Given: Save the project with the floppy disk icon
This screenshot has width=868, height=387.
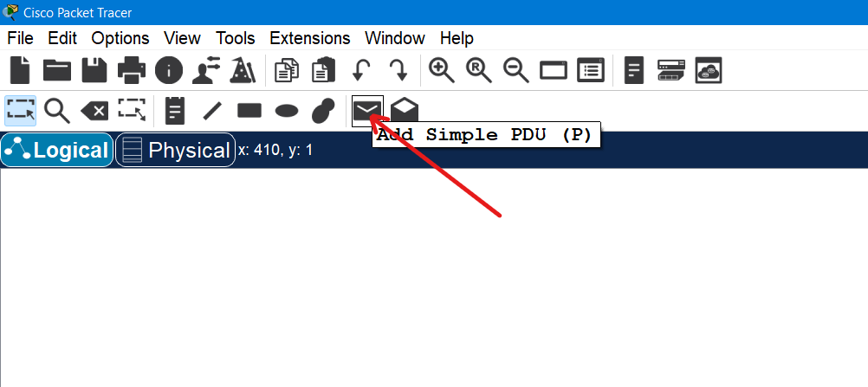Looking at the screenshot, I should click(x=94, y=70).
